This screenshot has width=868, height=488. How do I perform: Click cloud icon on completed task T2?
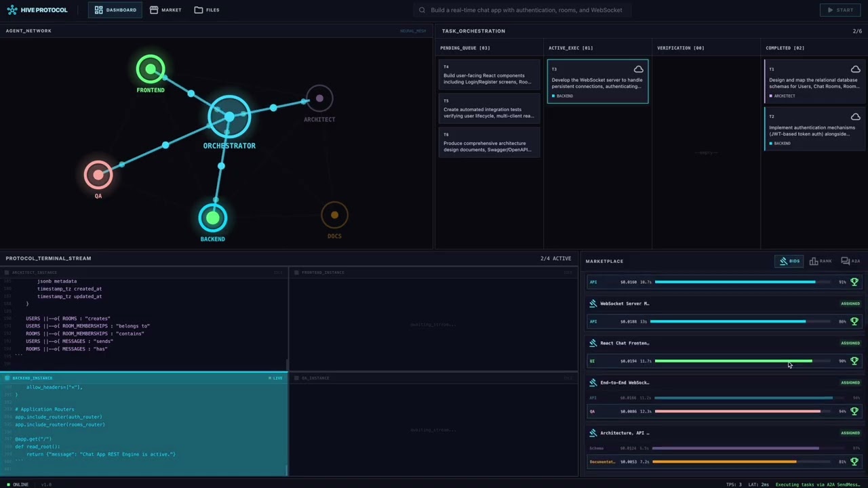855,117
